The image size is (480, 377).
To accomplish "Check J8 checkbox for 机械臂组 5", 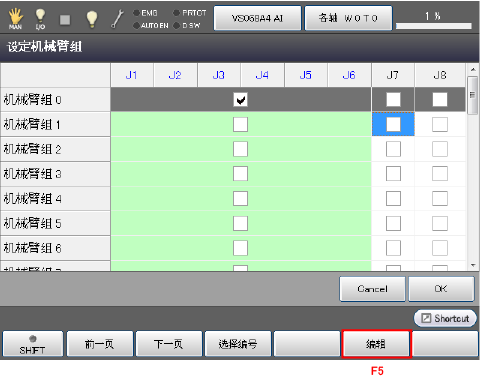I will tap(440, 223).
